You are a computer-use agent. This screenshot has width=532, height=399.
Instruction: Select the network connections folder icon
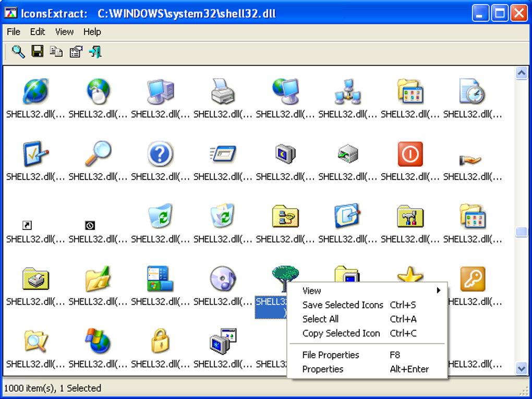[x=285, y=216]
